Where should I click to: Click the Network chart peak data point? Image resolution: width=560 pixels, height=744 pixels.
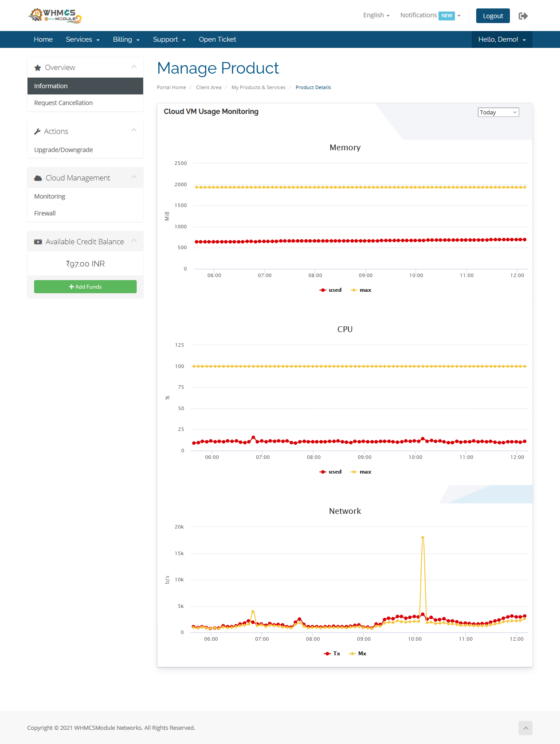(423, 537)
